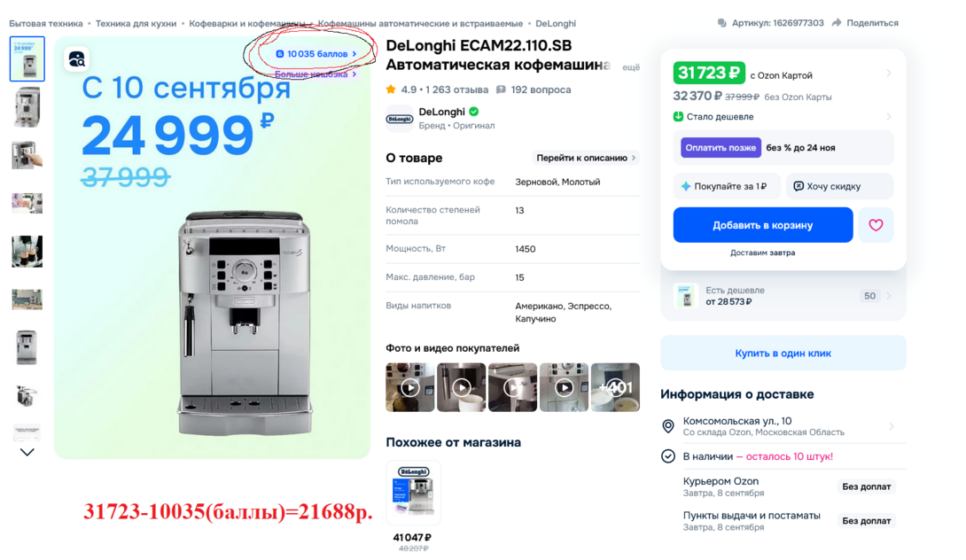Click the rating star icon
Viewport: 966px width, 560px height.
click(391, 90)
